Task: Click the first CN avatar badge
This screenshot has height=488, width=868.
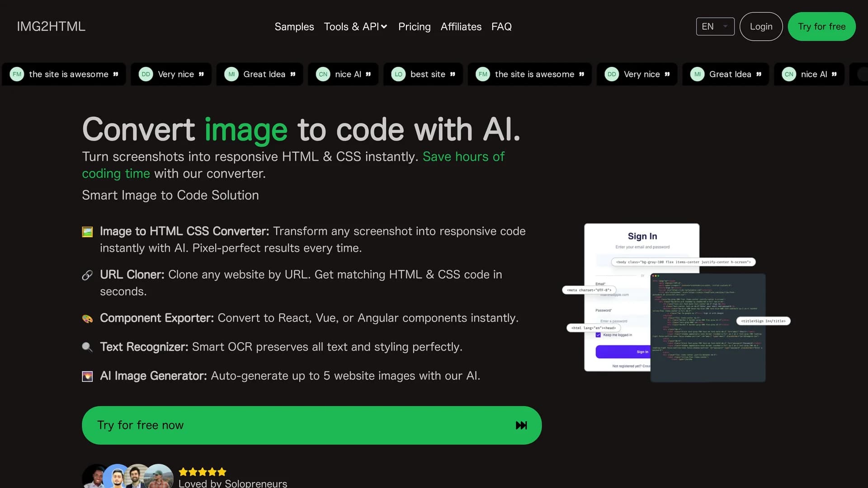Action: point(323,74)
